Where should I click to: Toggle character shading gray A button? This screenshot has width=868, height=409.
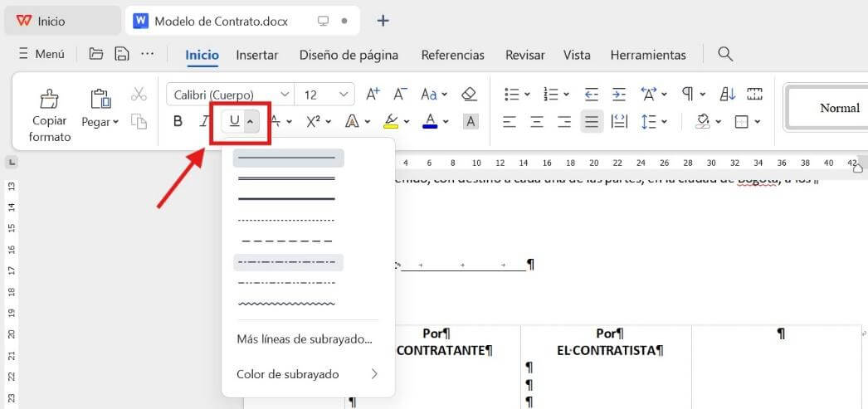[471, 121]
